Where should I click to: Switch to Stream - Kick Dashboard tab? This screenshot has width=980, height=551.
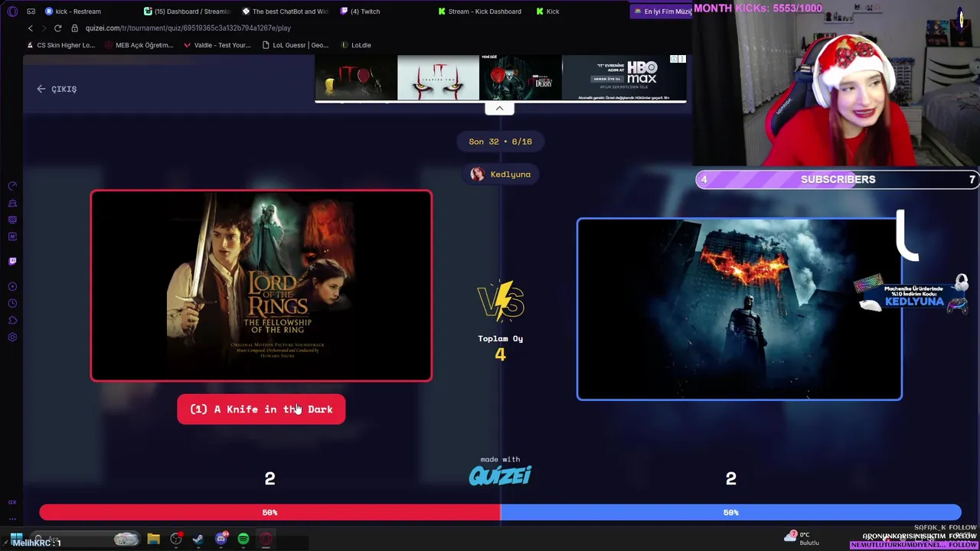click(x=479, y=11)
